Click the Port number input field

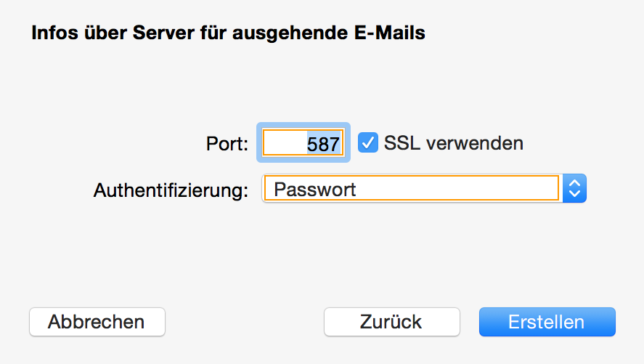(303, 143)
